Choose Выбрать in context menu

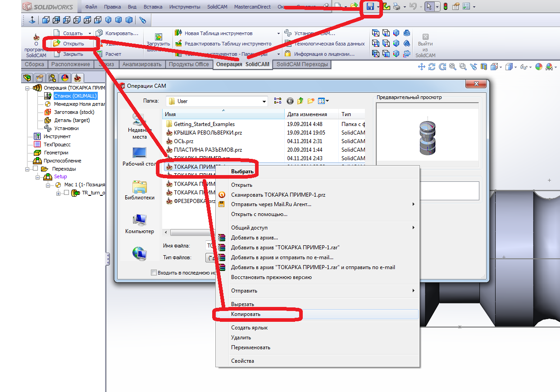click(x=318, y=171)
